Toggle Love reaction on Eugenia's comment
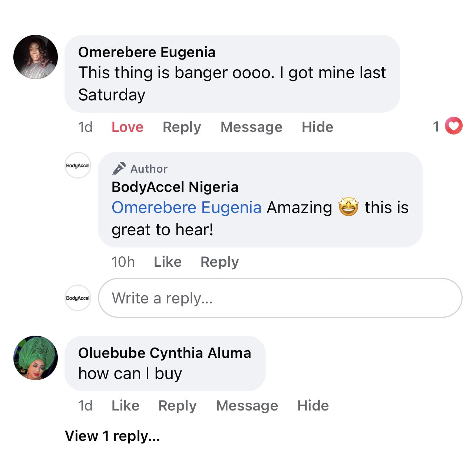Viewport: 476px width, 462px height. tap(128, 127)
